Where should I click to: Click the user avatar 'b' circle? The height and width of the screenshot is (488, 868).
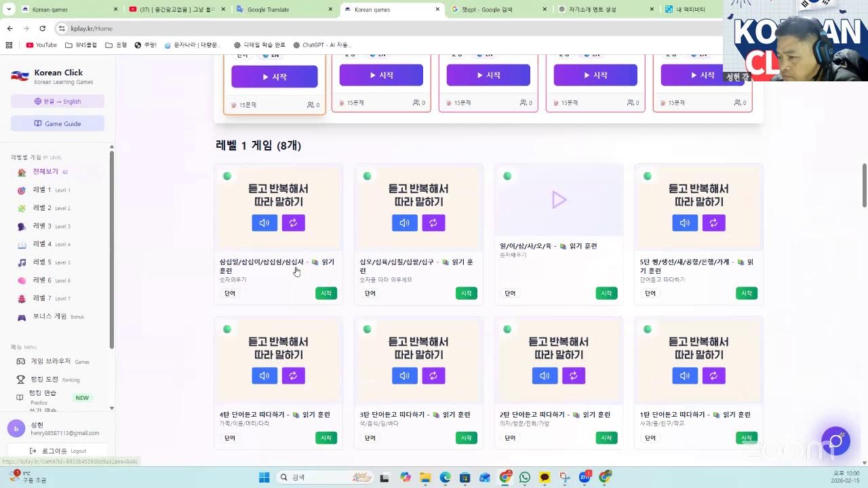coord(16,428)
